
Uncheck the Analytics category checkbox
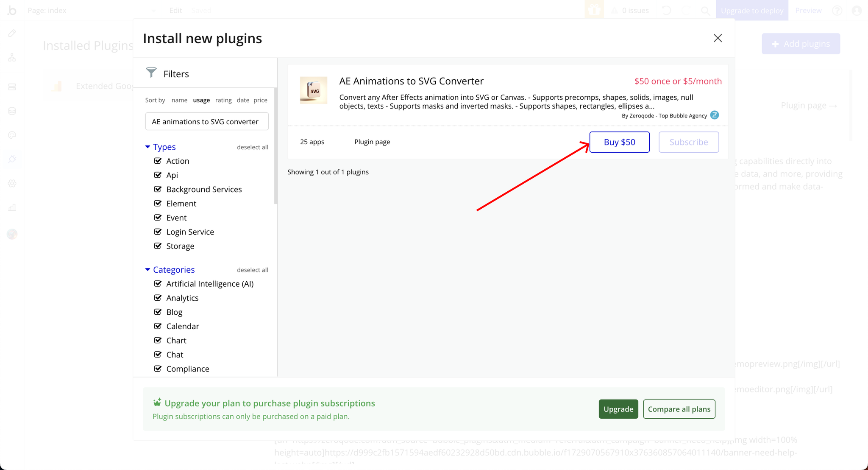point(158,298)
